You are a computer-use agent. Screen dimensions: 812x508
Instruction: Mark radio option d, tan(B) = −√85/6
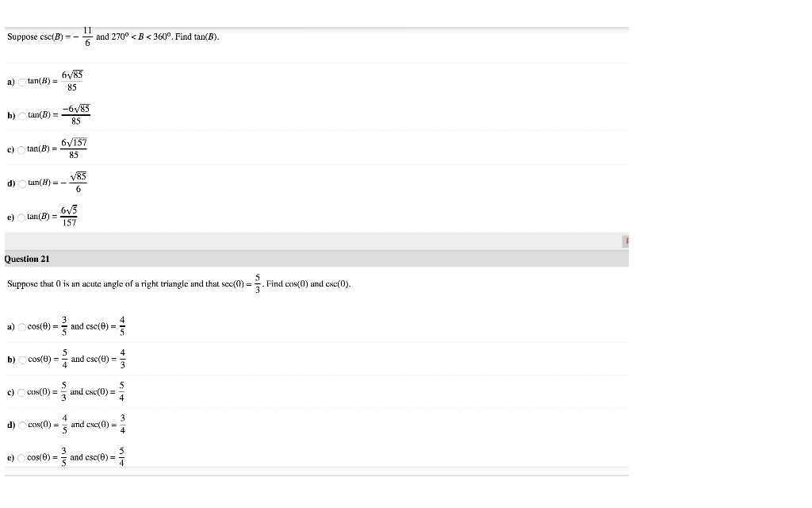22,184
